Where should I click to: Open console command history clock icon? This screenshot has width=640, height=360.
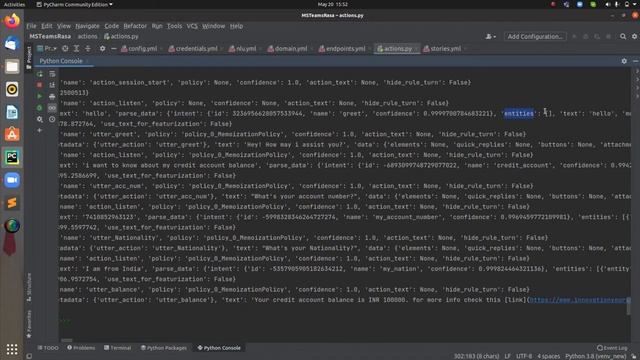pos(52,119)
